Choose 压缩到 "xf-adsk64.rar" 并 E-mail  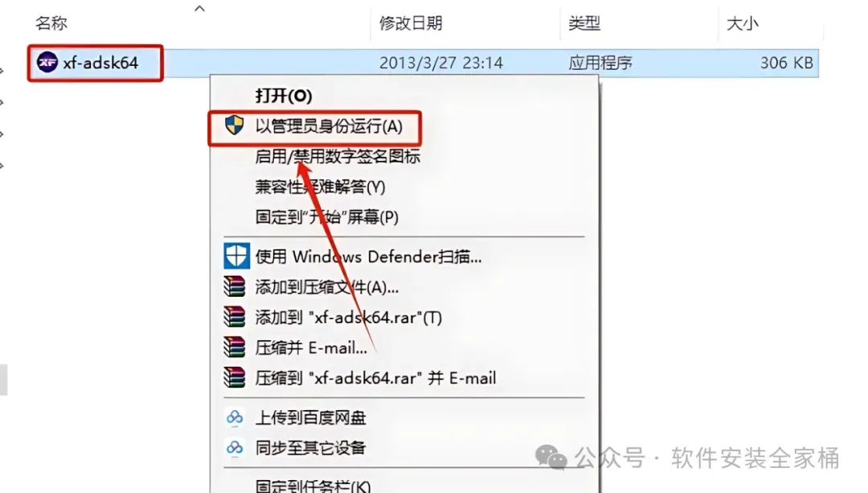(x=375, y=378)
